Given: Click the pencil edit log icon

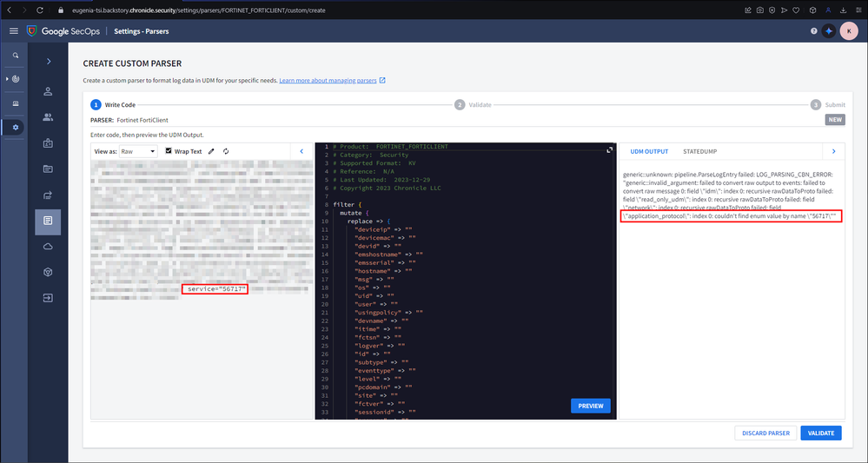Looking at the screenshot, I should (x=211, y=151).
